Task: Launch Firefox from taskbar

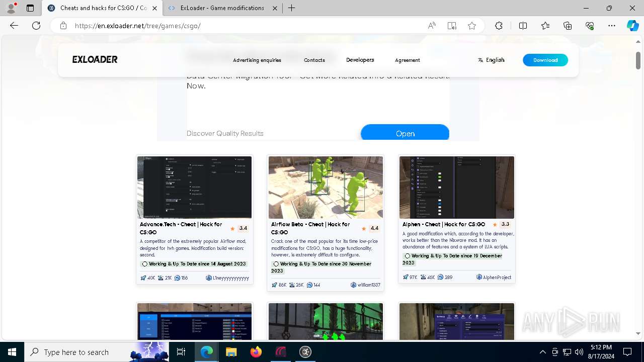Action: coord(256,352)
